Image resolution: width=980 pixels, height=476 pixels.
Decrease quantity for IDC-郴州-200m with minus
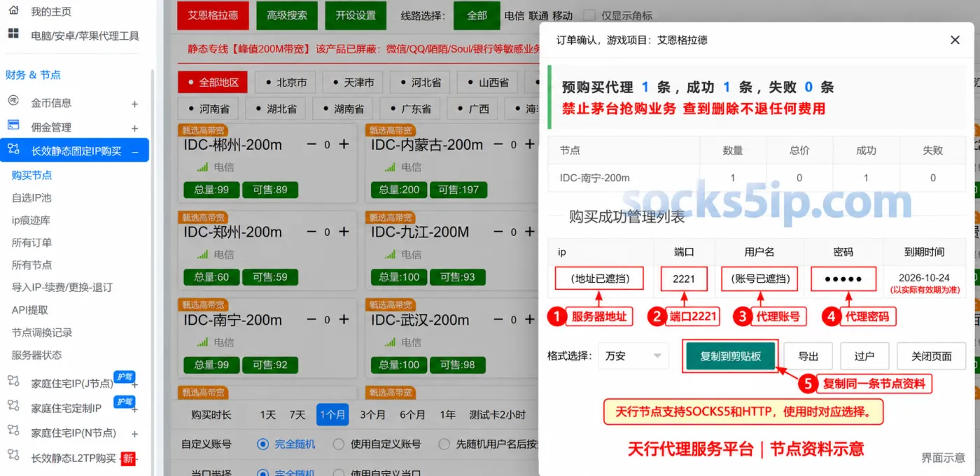click(312, 144)
